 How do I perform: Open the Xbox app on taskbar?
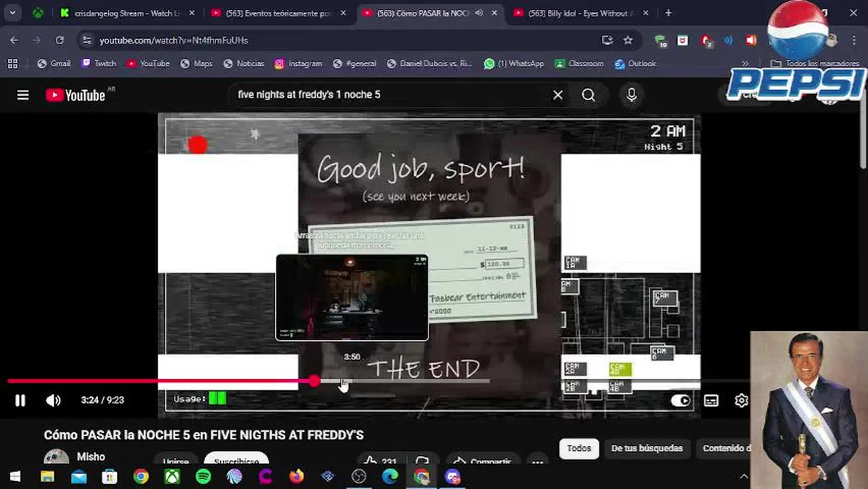point(172,477)
